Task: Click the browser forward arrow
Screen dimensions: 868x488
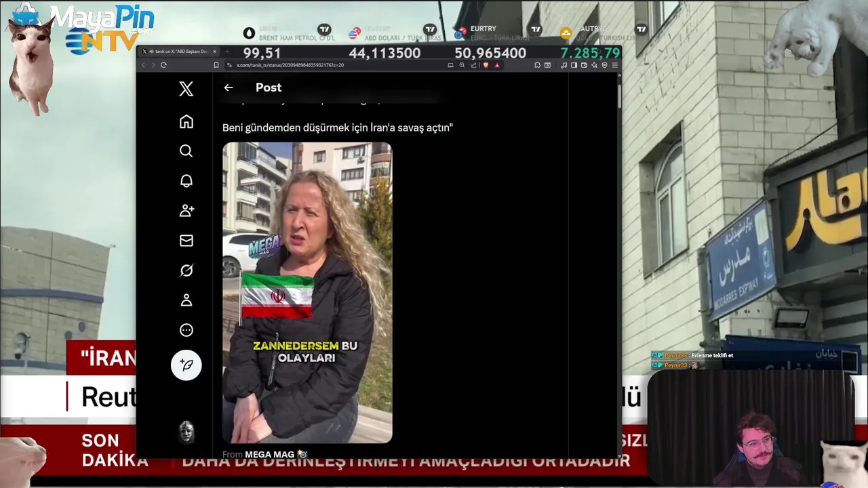Action: point(153,65)
